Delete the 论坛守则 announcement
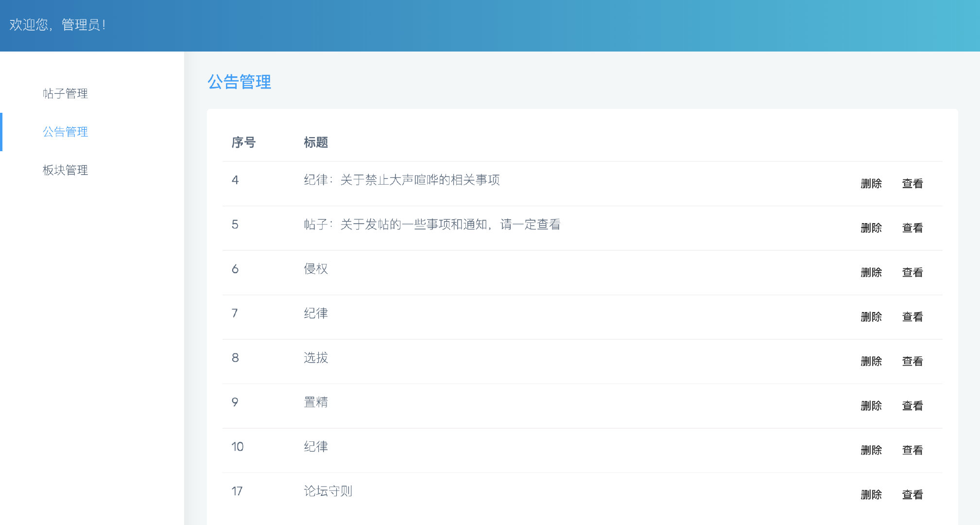 [871, 495]
